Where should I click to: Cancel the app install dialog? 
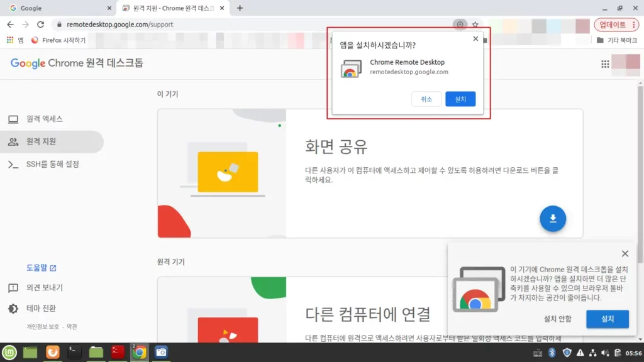click(x=426, y=99)
